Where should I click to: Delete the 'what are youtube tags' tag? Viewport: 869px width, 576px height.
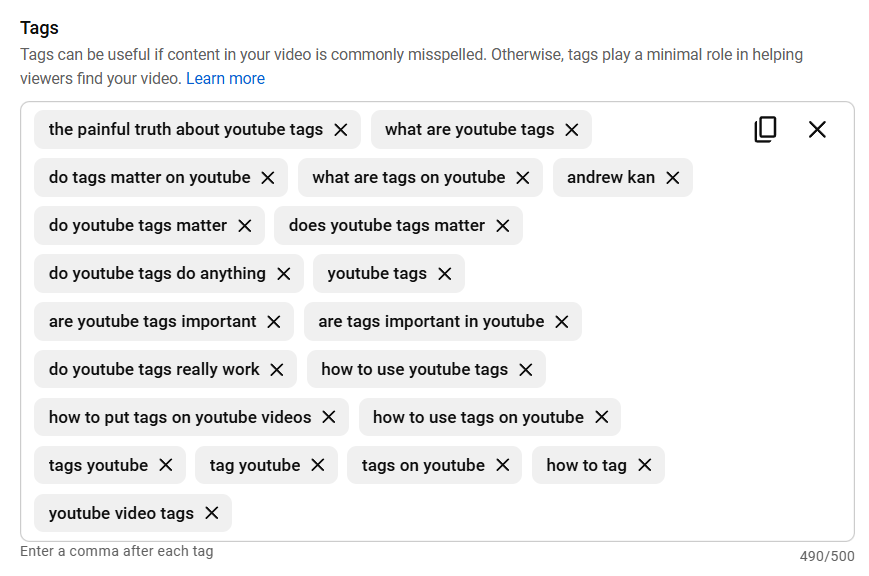(x=571, y=130)
